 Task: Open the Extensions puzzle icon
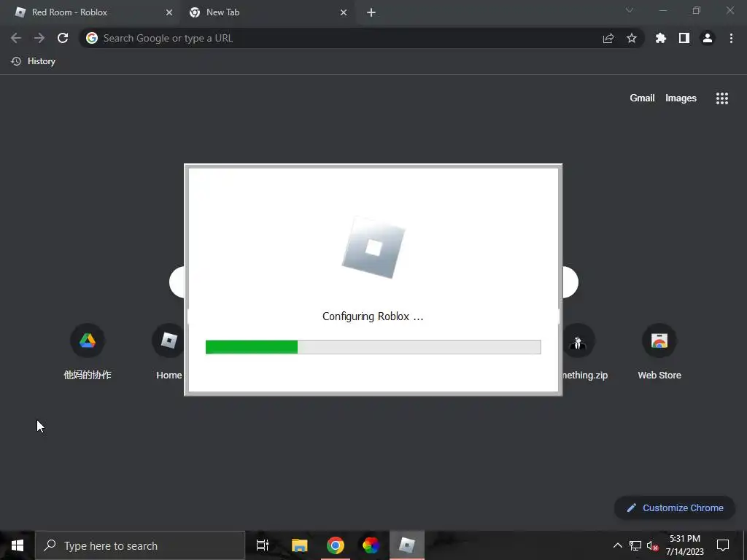(661, 38)
